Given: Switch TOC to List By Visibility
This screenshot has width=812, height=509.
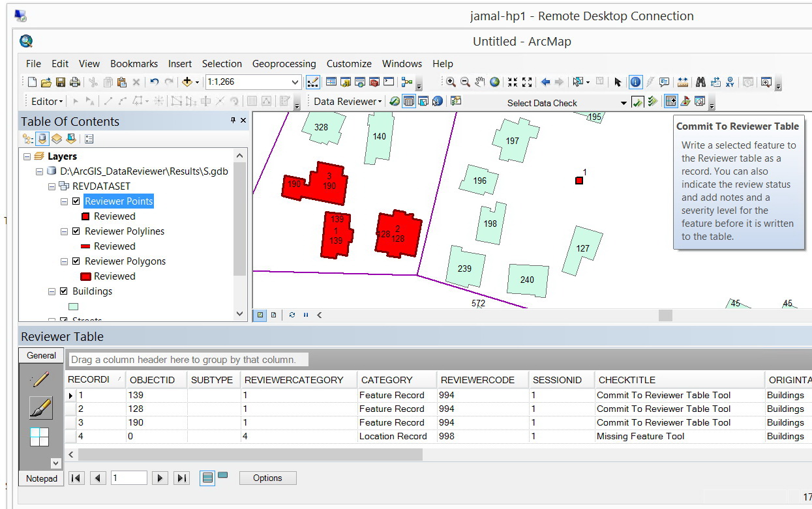Looking at the screenshot, I should click(57, 139).
